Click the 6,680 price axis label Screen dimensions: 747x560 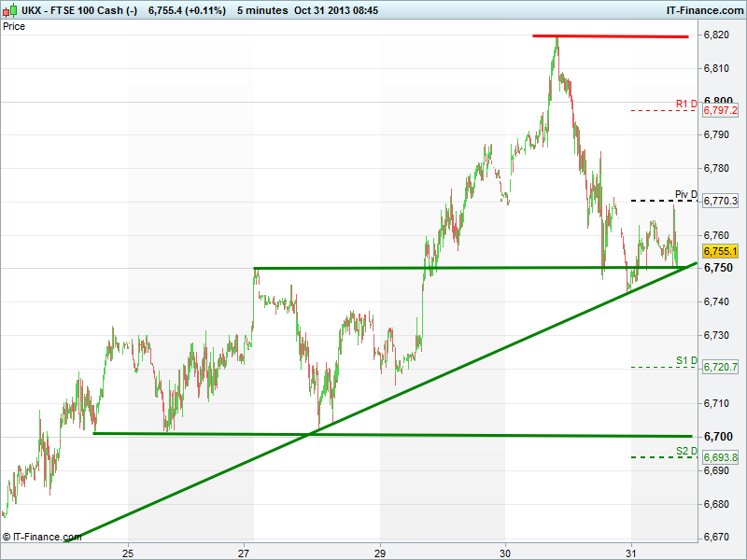716,504
